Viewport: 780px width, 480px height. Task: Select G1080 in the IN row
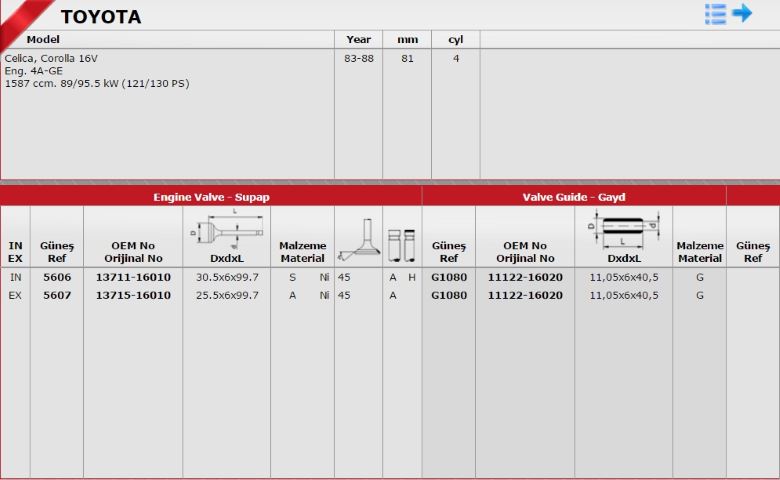pos(449,277)
